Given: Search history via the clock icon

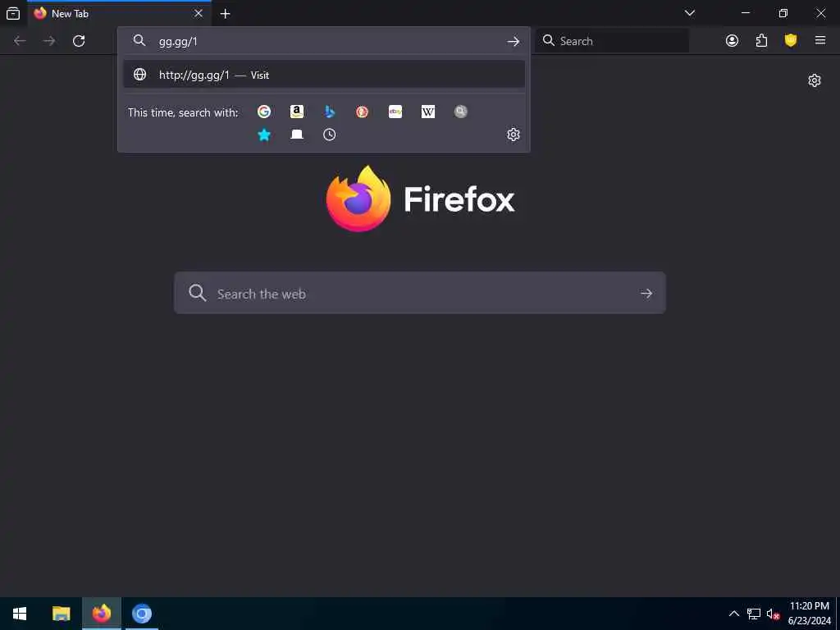Looking at the screenshot, I should click(330, 135).
